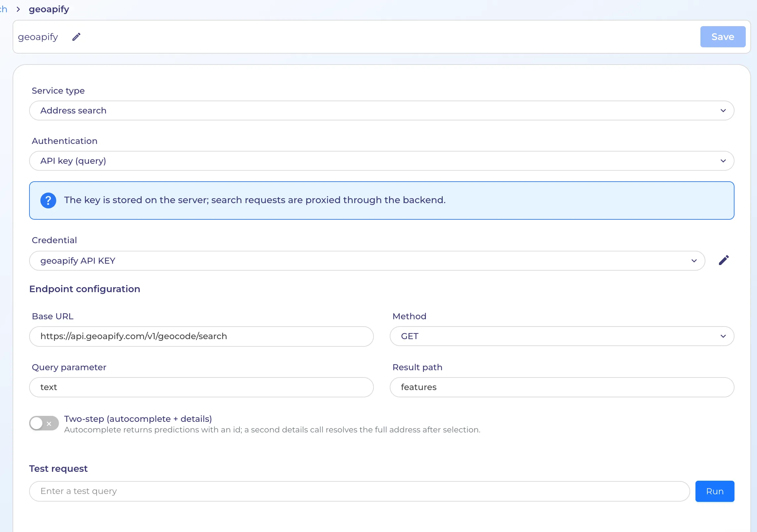Image resolution: width=757 pixels, height=532 pixels.
Task: Open the Service type dropdown
Action: pyautogui.click(x=382, y=111)
